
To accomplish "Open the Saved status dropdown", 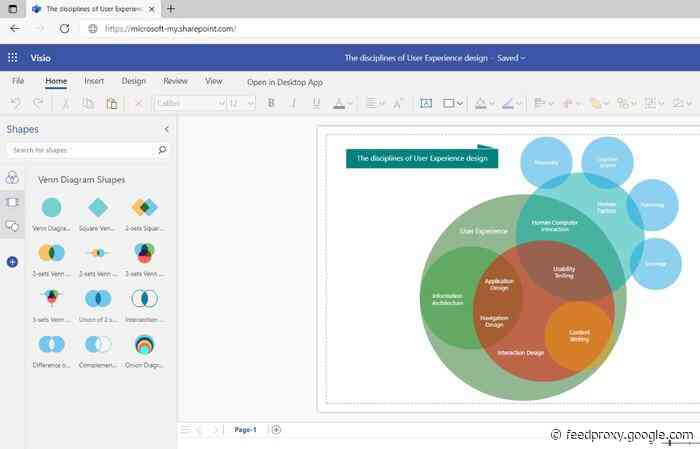I will pyautogui.click(x=511, y=58).
